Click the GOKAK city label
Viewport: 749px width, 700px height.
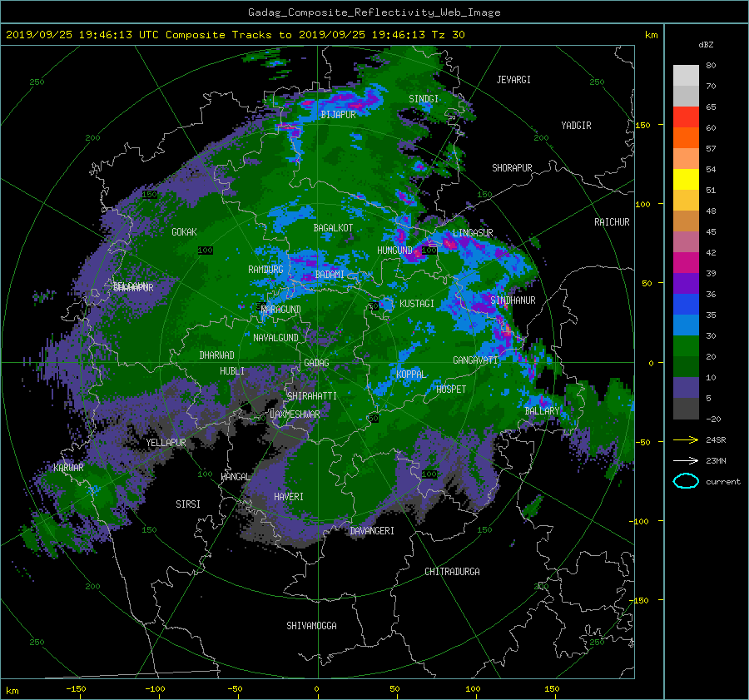(x=184, y=232)
